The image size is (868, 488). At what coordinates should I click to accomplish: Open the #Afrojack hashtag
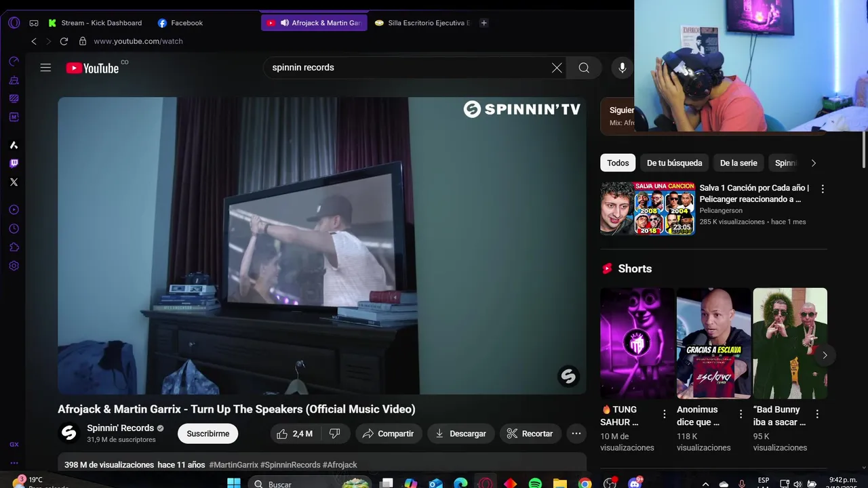tap(340, 465)
